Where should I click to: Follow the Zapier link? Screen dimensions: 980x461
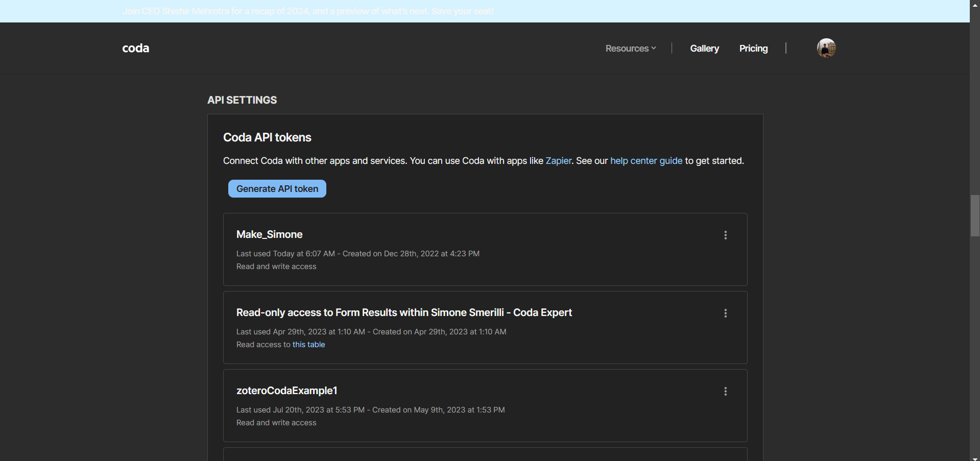559,161
